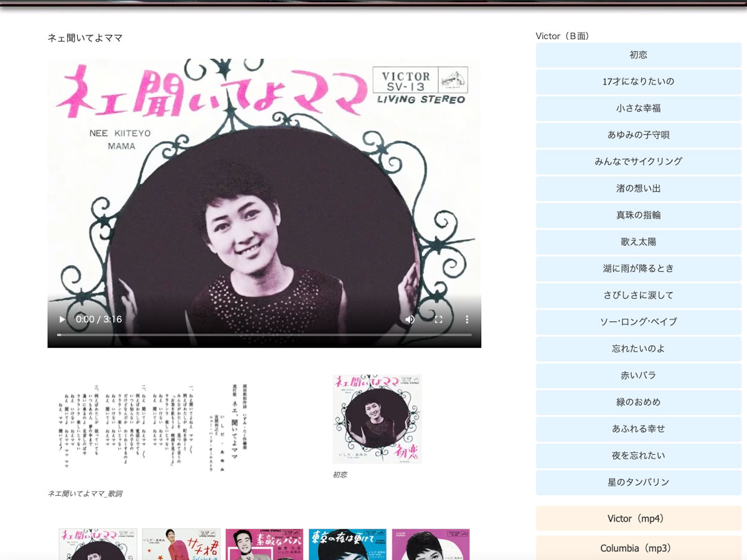Open the 初恋 record cover thumbnail
Viewport: 747px width, 560px height.
coord(377,419)
